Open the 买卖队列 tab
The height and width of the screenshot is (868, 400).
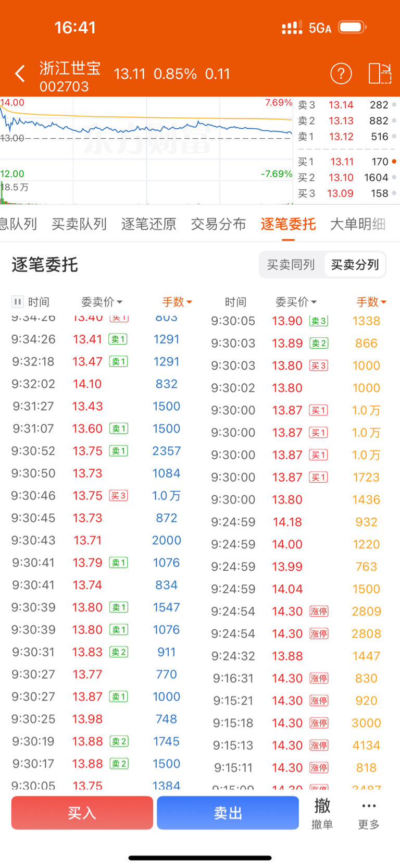coord(79,224)
